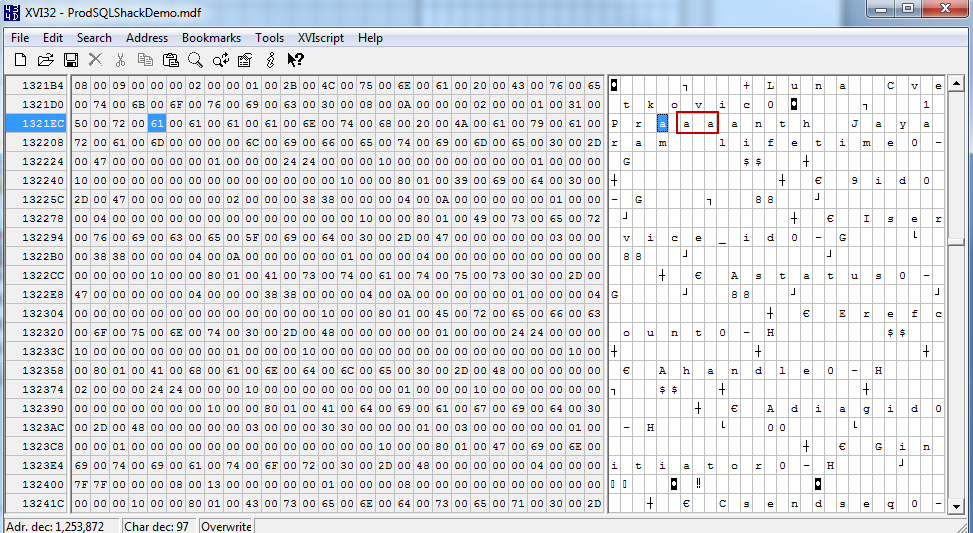Click the Paste clipboard toolbar icon
Screen dimensions: 973x533
point(171,61)
